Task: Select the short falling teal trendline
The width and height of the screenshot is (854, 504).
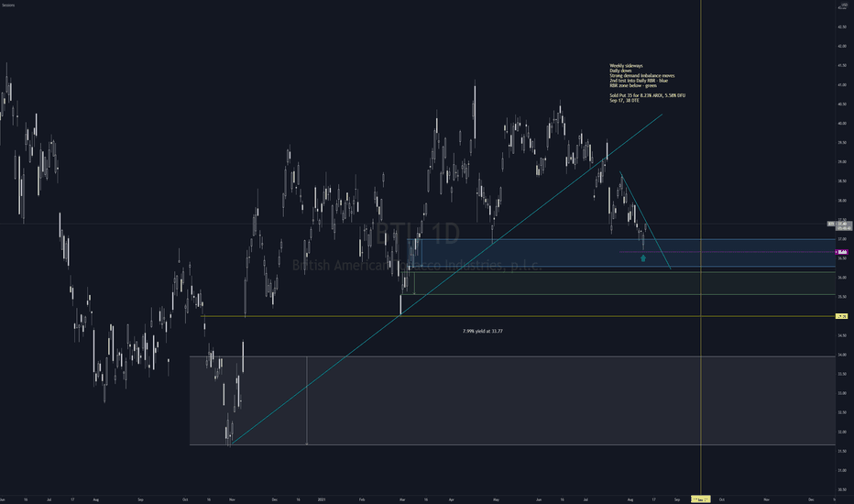Action: pyautogui.click(x=645, y=221)
